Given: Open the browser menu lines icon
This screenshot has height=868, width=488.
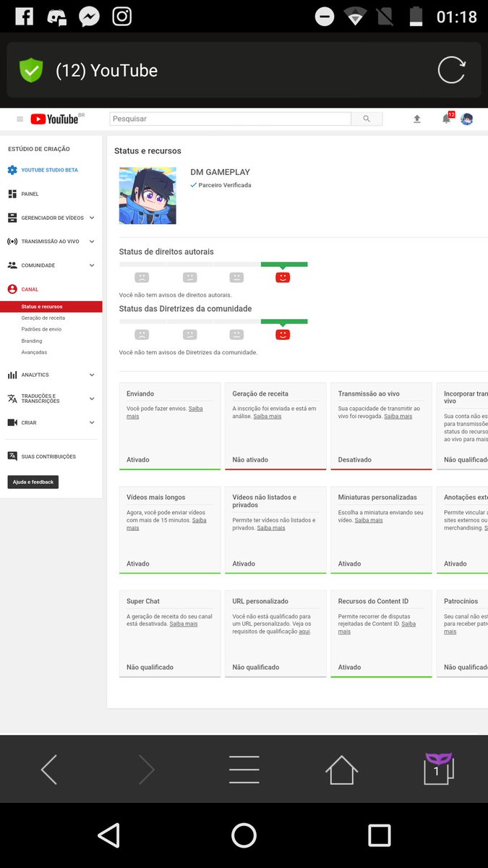Looking at the screenshot, I should 244,770.
